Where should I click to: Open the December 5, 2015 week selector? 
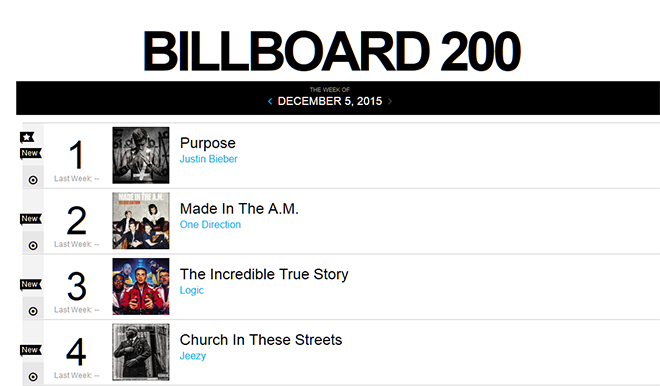click(330, 101)
